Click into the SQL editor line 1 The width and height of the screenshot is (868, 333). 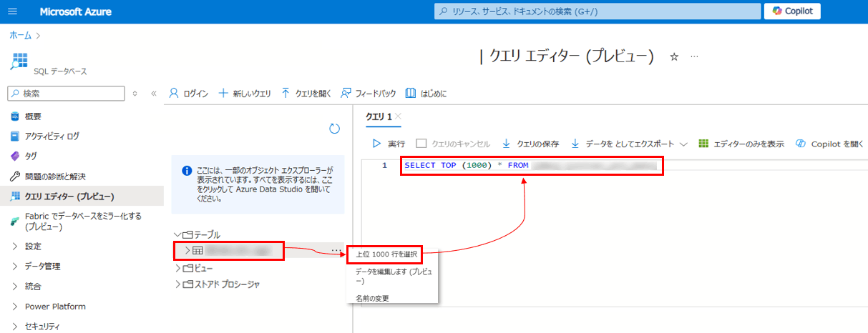[530, 166]
